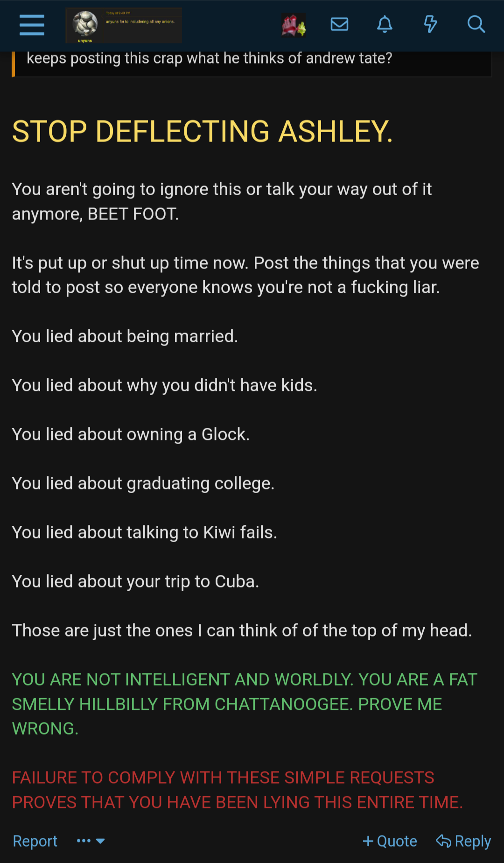Image resolution: width=504 pixels, height=863 pixels.
Task: Open the user avatar account menu
Action: click(x=294, y=25)
